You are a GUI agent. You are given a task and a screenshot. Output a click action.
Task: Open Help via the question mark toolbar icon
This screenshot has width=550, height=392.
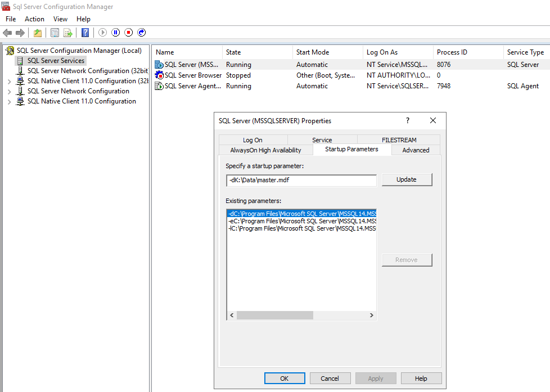point(85,32)
